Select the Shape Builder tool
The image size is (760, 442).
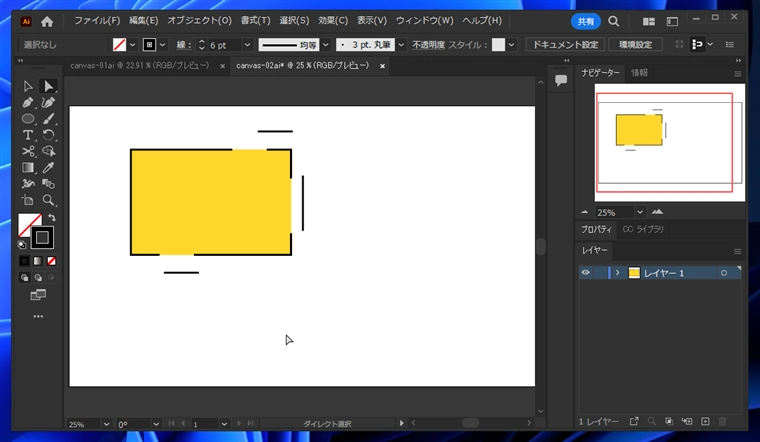pos(48,151)
